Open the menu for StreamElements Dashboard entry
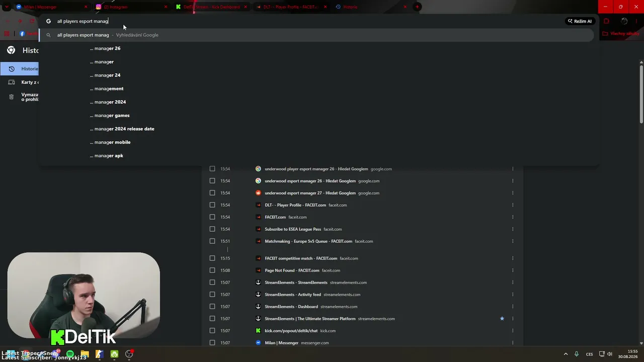The height and width of the screenshot is (362, 644). (513, 307)
